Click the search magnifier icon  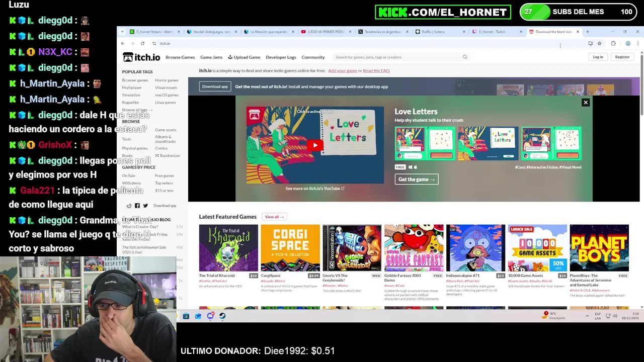(x=465, y=57)
